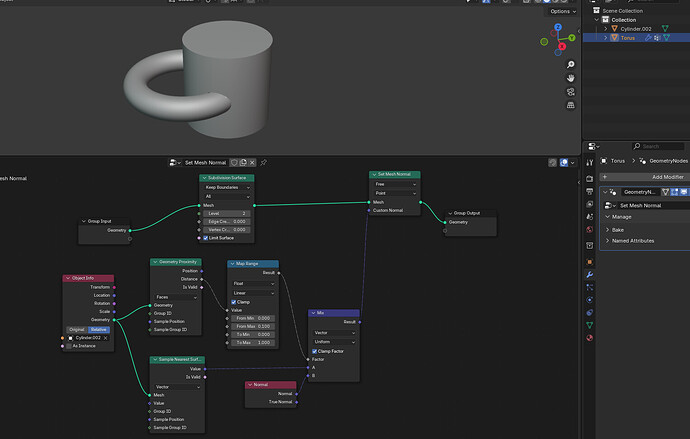
Task: Open the Render properties tab icon
Action: 590,179
